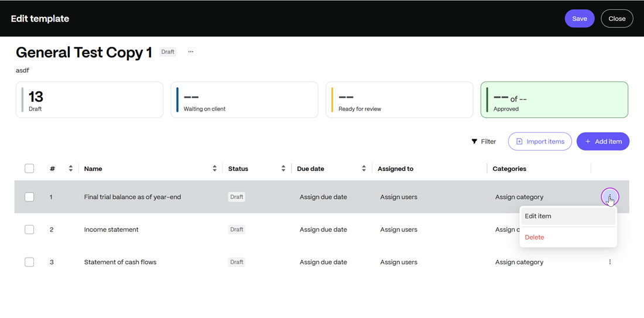Click the item name Statement of cash flows

point(121,262)
